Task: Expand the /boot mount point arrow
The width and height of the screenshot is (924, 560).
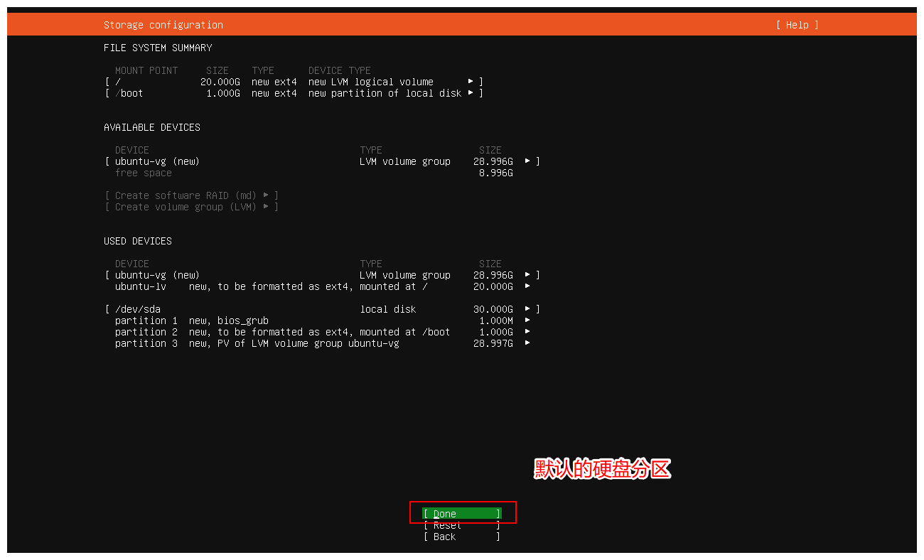Action: coord(471,93)
